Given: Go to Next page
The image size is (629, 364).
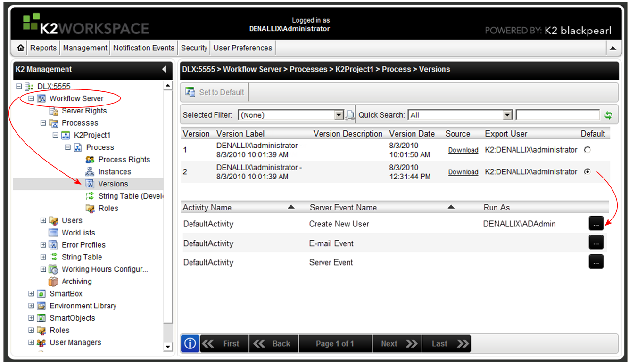Looking at the screenshot, I should point(397,344).
